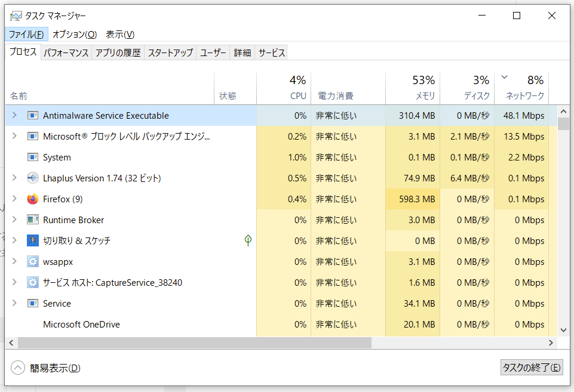
Task: Expand the Antimalware Service Executable row
Action: coord(14,115)
